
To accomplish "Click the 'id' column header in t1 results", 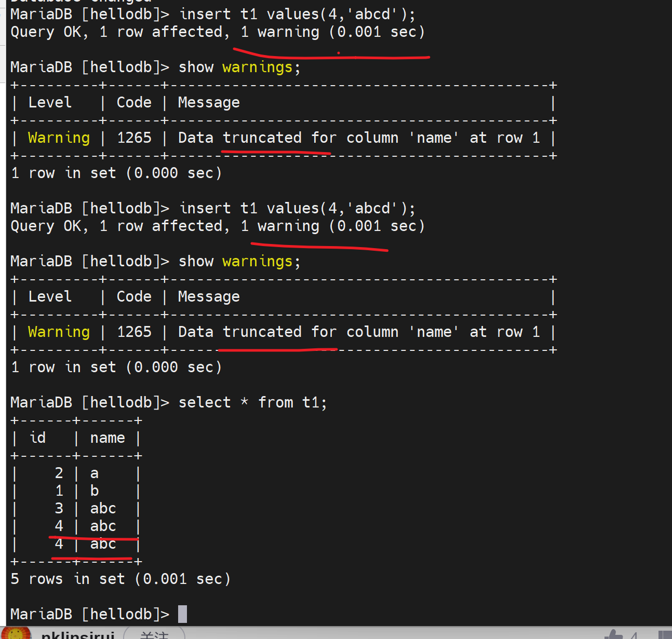I will click(37, 438).
